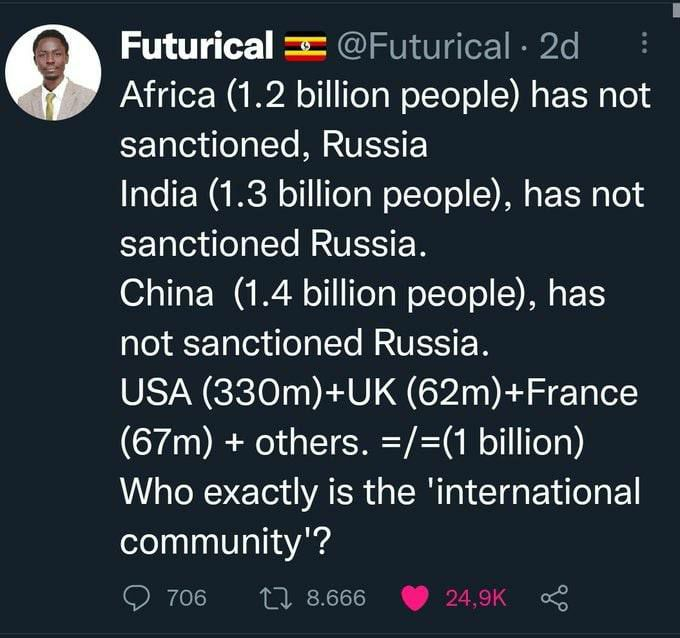This screenshot has height=638, width=680.
Task: Click the reply speech bubble icon
Action: 134,598
